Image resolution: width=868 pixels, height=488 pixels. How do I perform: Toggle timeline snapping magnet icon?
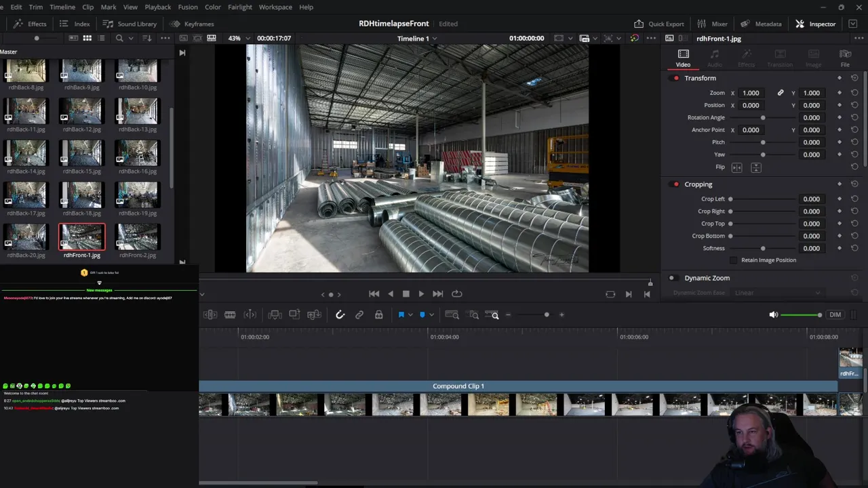coord(340,314)
